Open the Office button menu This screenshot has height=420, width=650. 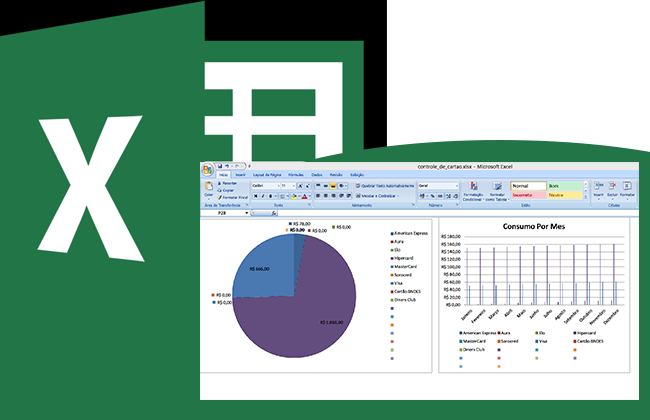point(207,170)
